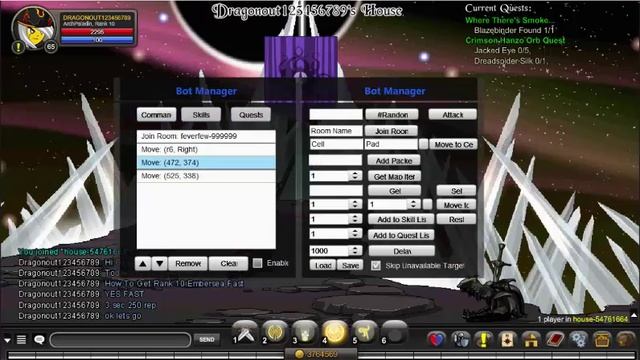Image resolution: width=640 pixels, height=360 pixels.
Task: Open quest log exclamation icon in bottom bar
Action: click(483, 340)
